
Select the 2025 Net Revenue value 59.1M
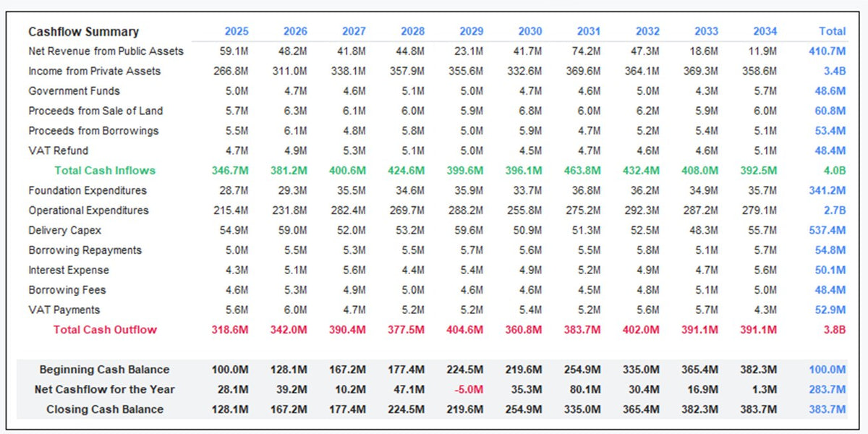coord(234,51)
